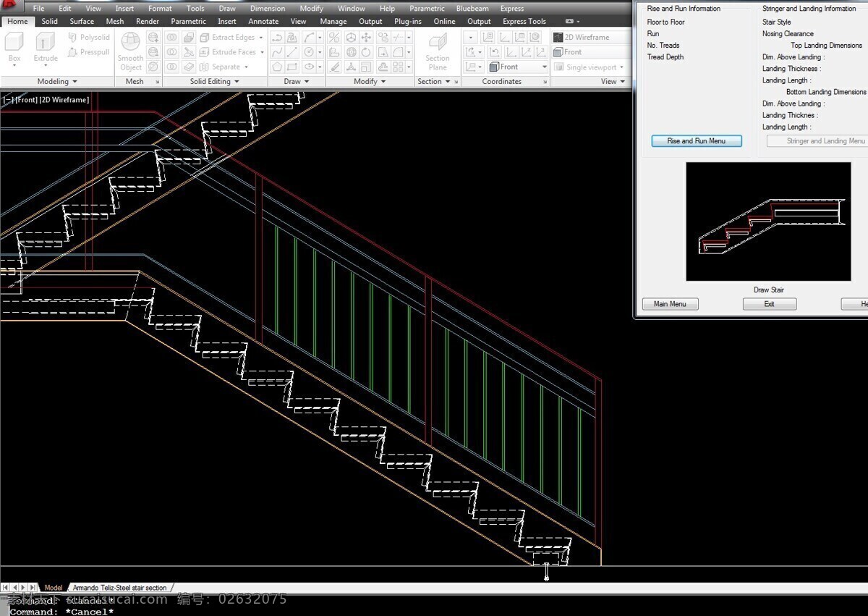Expand the Solid Editing panel
Viewport: 868px width, 616px height.
(214, 82)
